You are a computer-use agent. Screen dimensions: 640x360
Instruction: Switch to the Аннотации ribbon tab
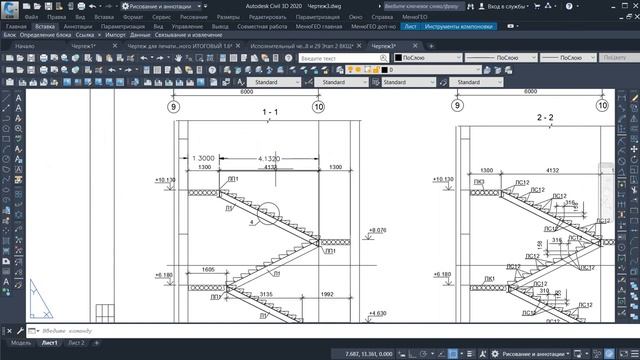78,27
